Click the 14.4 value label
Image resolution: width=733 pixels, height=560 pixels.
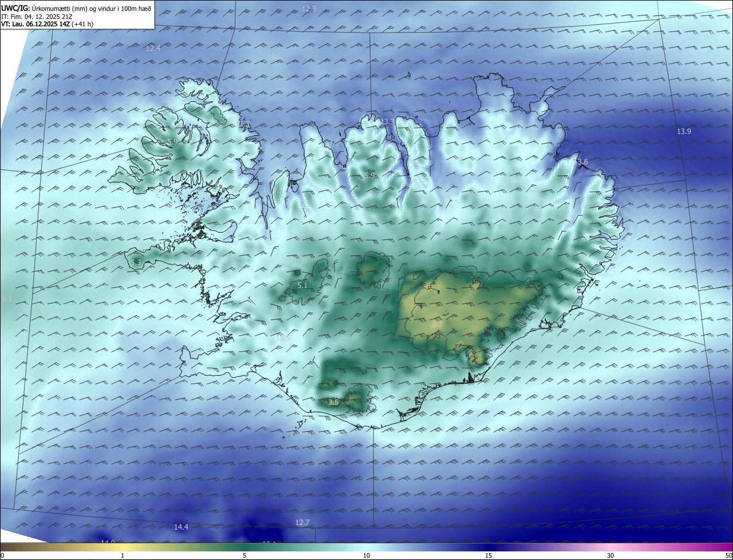(x=181, y=527)
